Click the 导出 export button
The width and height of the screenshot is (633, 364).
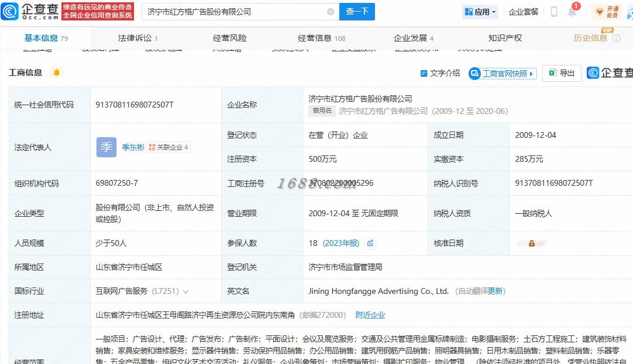click(x=562, y=74)
